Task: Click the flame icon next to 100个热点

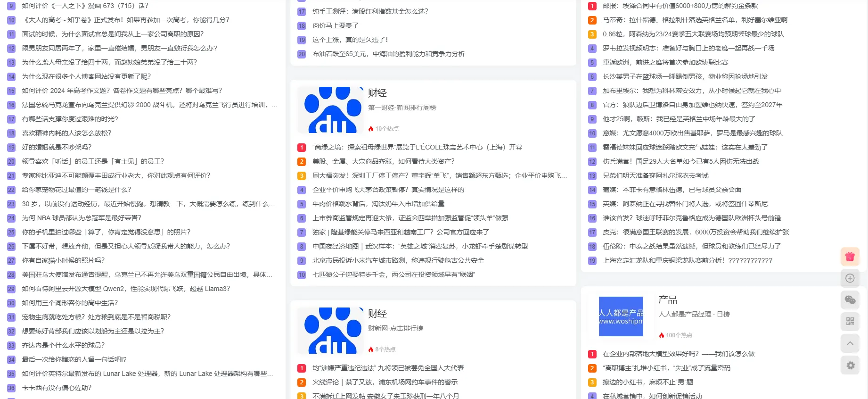Action: point(662,335)
